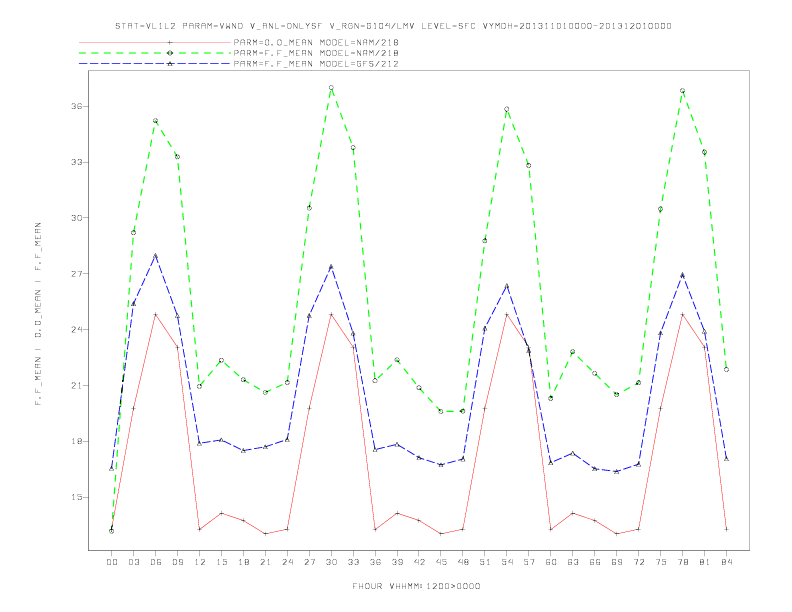Click blue GFS triangle marker at hour 06 peak
Viewport: 792px width, 612px height.
[x=156, y=256]
